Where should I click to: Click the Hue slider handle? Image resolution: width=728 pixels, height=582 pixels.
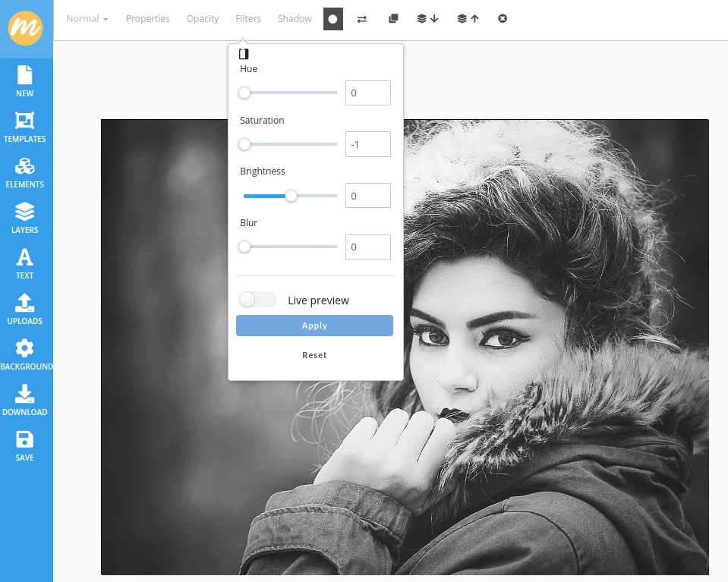tap(244, 93)
